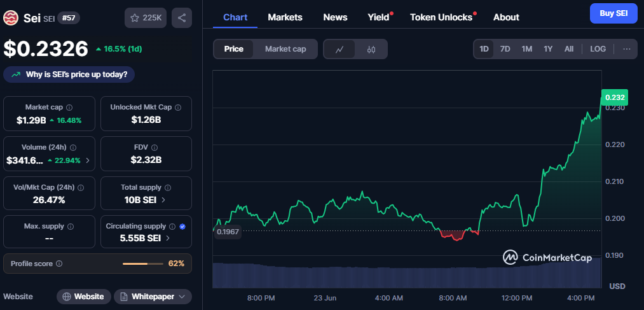Click the info icon beside Profile score

(59, 264)
